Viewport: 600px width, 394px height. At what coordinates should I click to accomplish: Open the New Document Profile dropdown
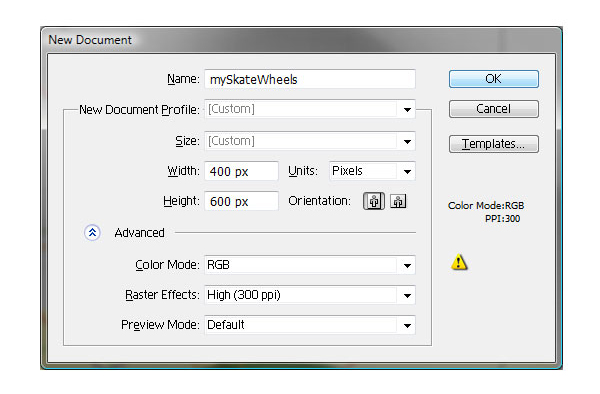(310, 109)
